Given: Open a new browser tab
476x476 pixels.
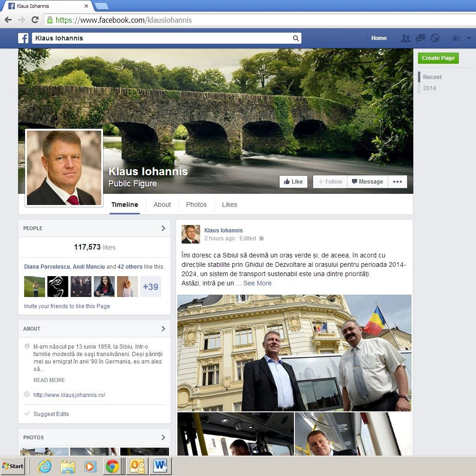Looking at the screenshot, I should coord(101,6).
